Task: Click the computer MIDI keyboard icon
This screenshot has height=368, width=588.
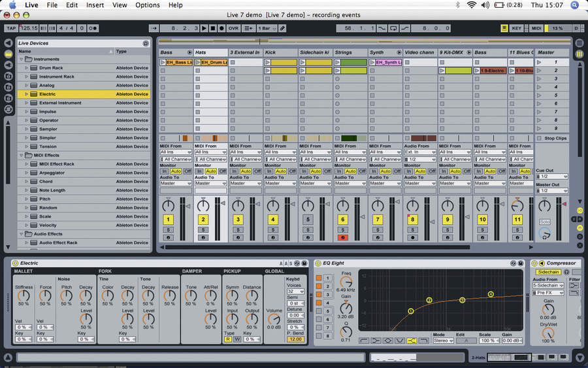Action: tap(504, 28)
